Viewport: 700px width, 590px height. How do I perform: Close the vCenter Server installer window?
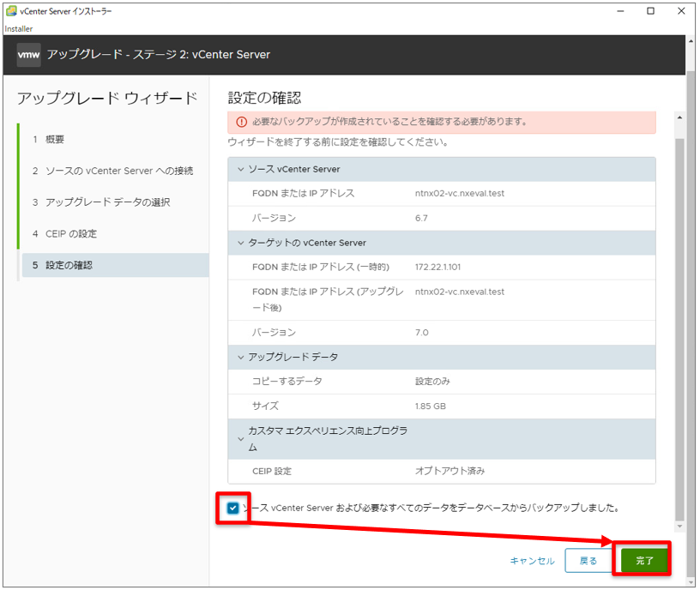point(681,11)
